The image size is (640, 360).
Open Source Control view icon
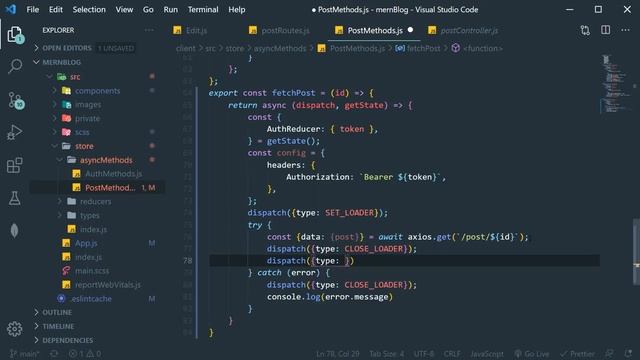point(16,100)
